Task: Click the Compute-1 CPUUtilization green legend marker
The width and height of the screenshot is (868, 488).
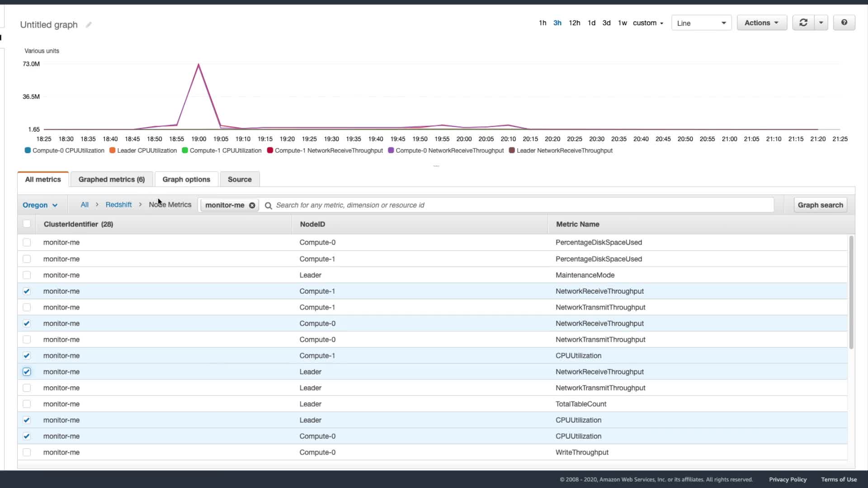Action: pyautogui.click(x=185, y=150)
